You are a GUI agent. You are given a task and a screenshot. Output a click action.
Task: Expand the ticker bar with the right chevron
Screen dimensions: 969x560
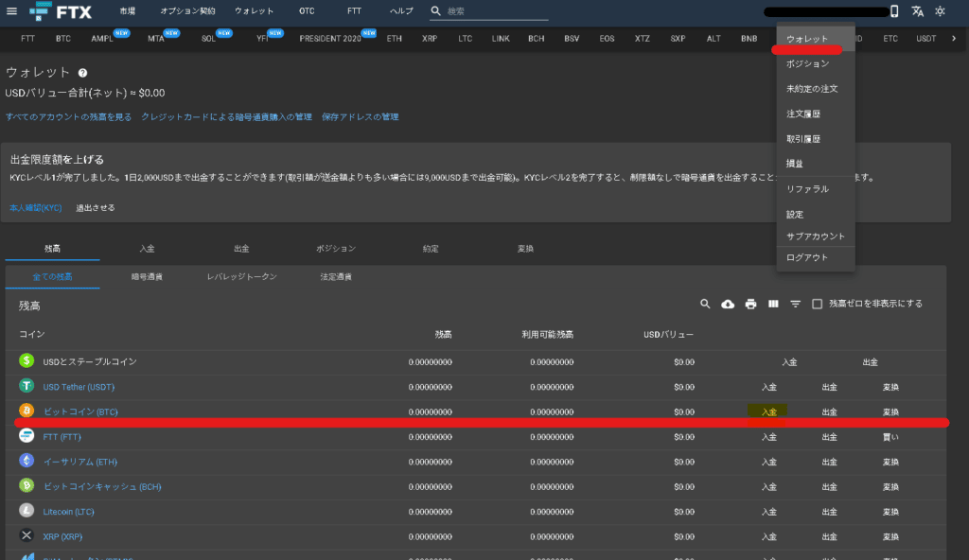[x=954, y=39]
